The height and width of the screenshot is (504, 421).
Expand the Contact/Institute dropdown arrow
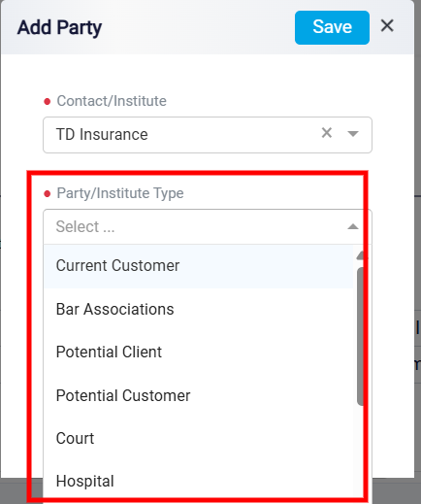353,134
